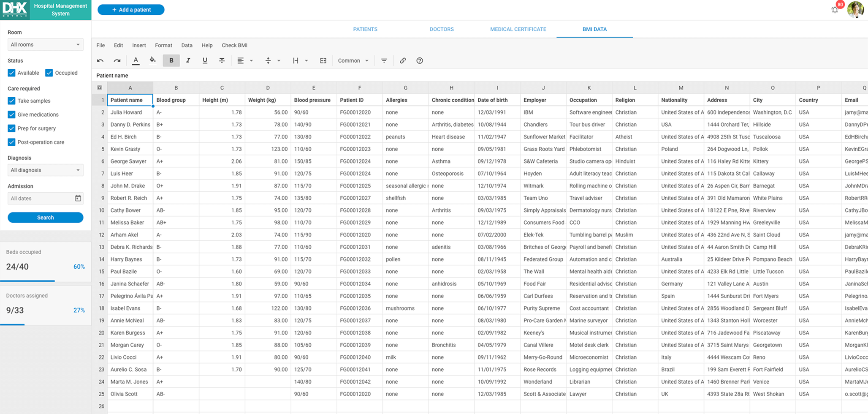Click the select-all corner cell icon
Image resolution: width=868 pixels, height=414 pixels.
tap(100, 88)
